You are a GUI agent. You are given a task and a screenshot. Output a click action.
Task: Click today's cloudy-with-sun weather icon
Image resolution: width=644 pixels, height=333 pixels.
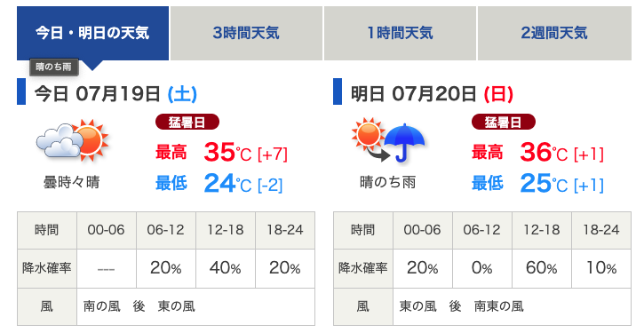(73, 141)
